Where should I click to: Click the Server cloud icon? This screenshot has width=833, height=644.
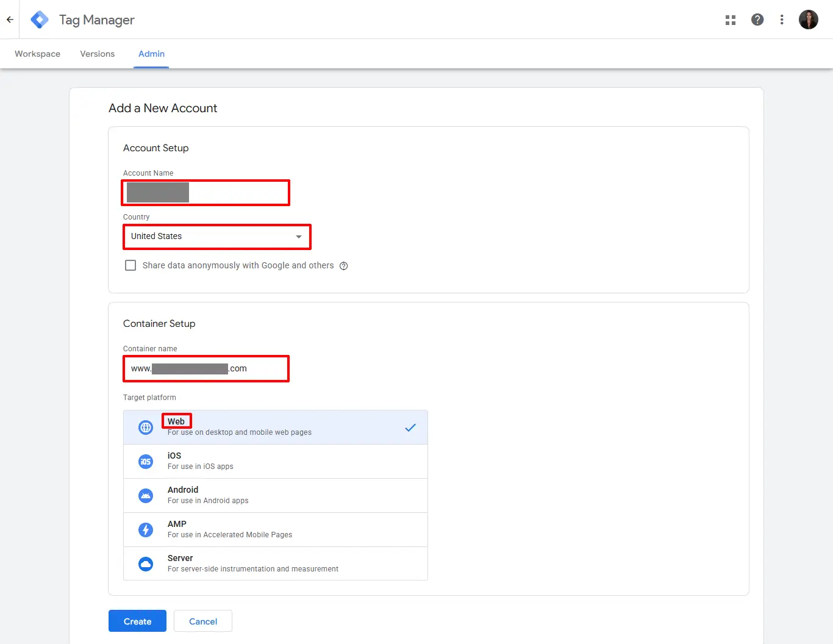(146, 564)
